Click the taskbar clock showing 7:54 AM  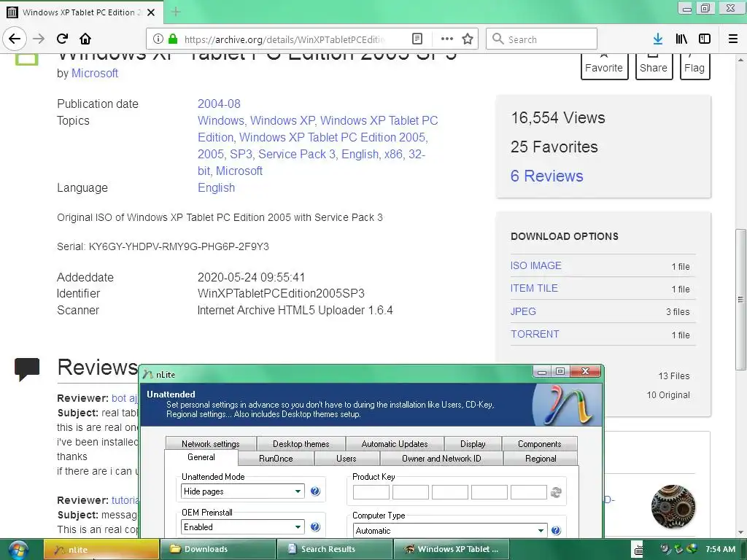point(720,549)
